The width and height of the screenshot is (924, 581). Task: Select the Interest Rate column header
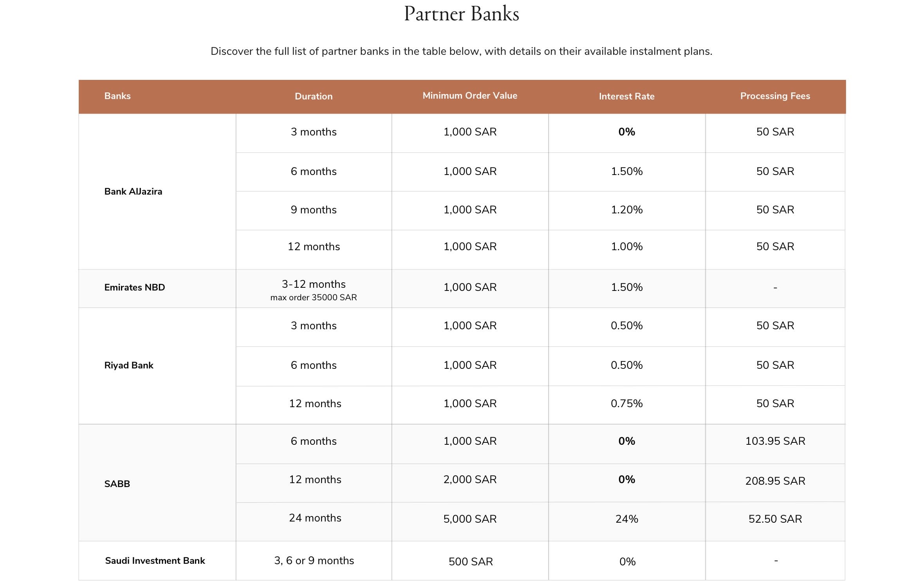pyautogui.click(x=626, y=96)
